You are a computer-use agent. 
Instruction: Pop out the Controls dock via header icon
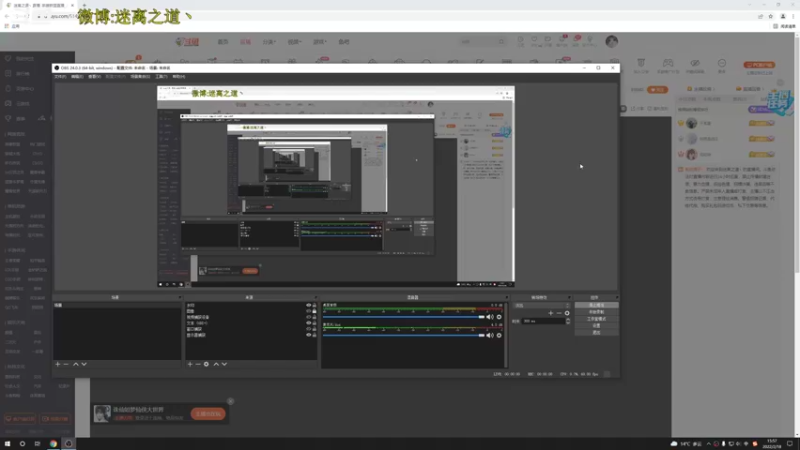(616, 297)
